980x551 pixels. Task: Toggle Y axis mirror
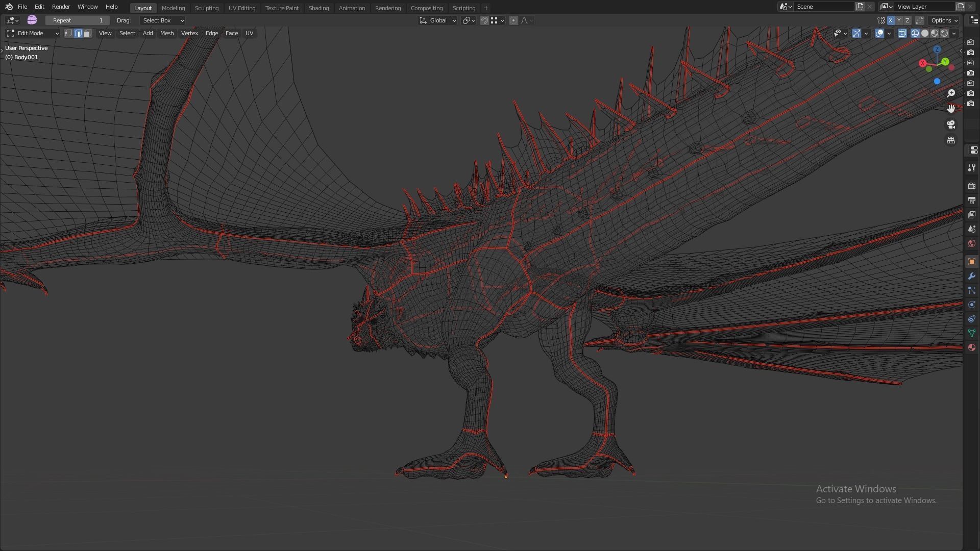click(899, 20)
